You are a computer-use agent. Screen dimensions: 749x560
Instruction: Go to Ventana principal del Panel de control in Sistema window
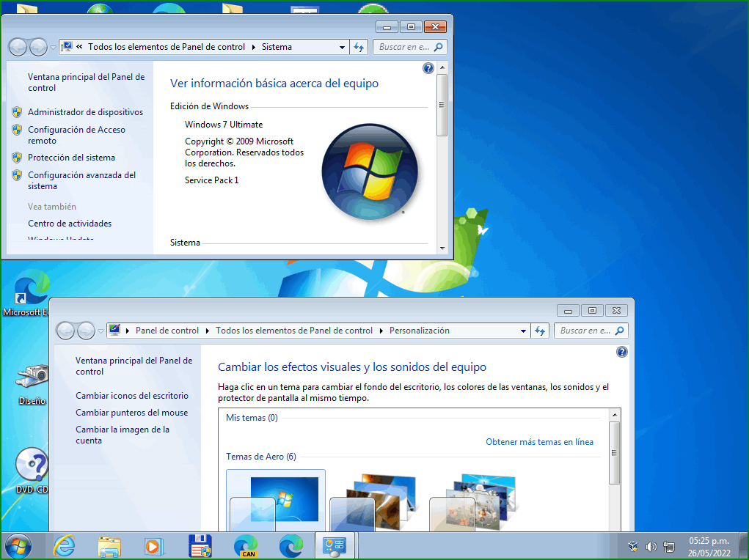click(x=86, y=82)
